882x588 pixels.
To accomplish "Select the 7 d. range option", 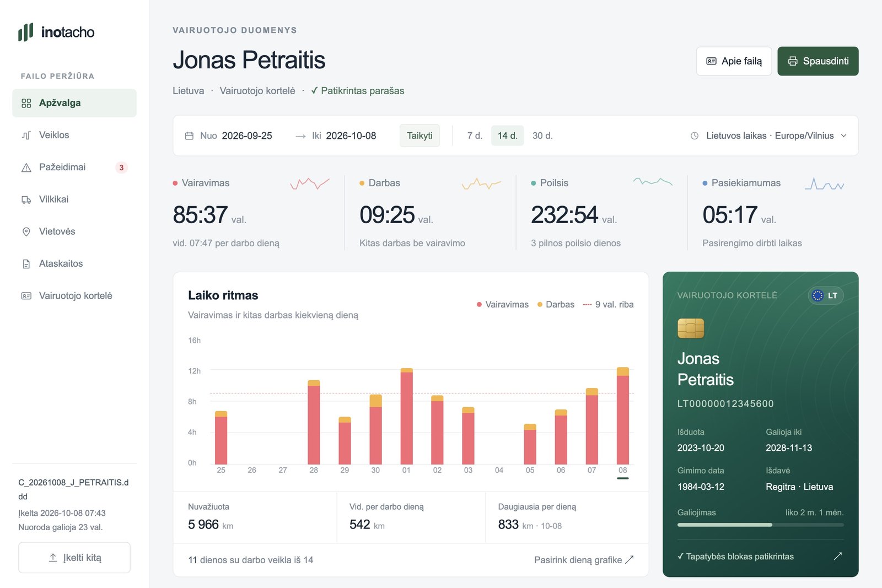I will (475, 136).
